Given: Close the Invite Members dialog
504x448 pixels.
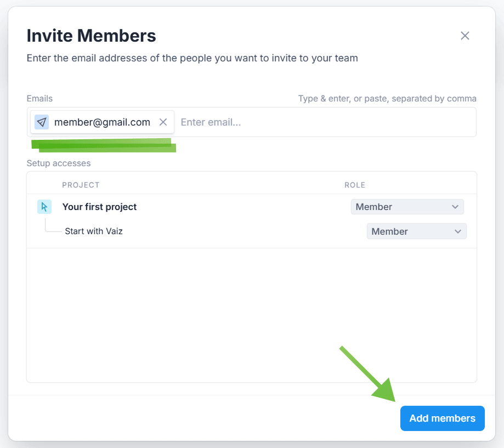Looking at the screenshot, I should [465, 36].
